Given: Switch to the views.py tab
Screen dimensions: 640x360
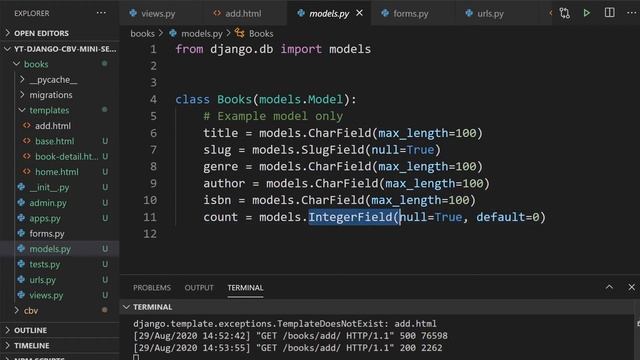Looking at the screenshot, I should (158, 13).
